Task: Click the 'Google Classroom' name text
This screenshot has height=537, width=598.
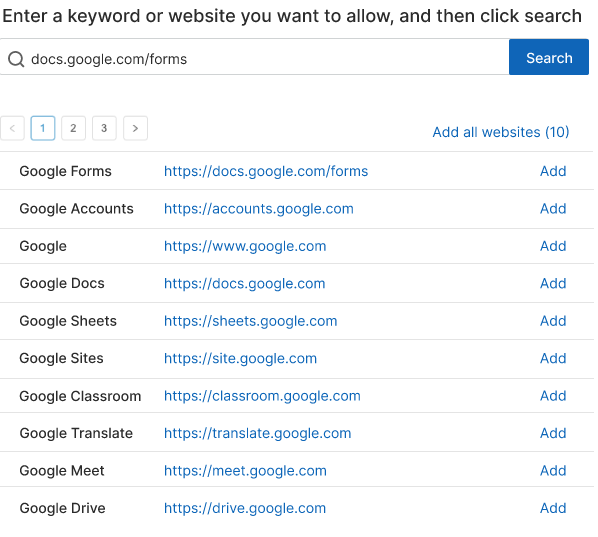Action: [80, 396]
